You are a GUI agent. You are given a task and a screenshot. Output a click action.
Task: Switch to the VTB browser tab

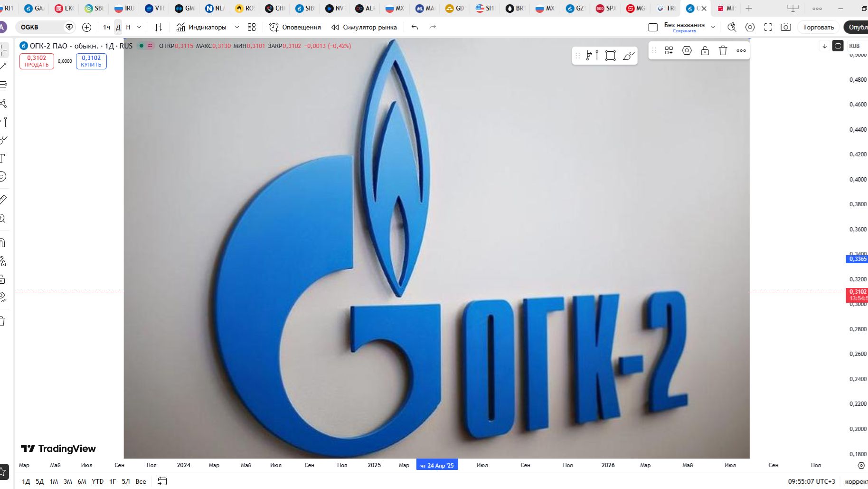pyautogui.click(x=154, y=8)
